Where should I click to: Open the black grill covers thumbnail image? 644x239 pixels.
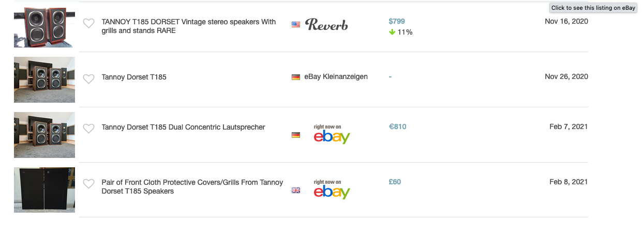pos(44,189)
